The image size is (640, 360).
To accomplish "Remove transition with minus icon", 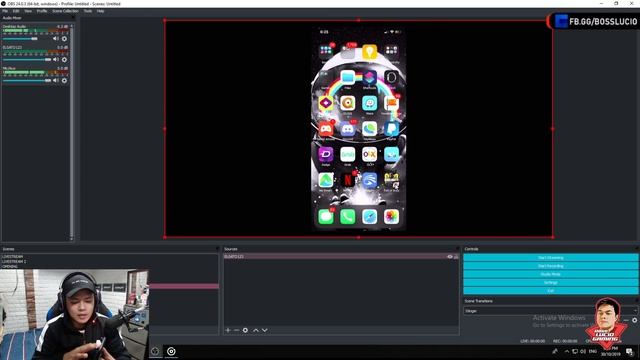I will coord(626,320).
